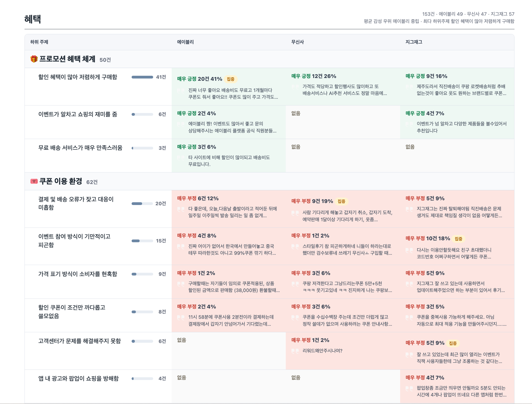
Task: Click the '62건' count beside 쿠폰 이용 환경
Action: tap(92, 182)
